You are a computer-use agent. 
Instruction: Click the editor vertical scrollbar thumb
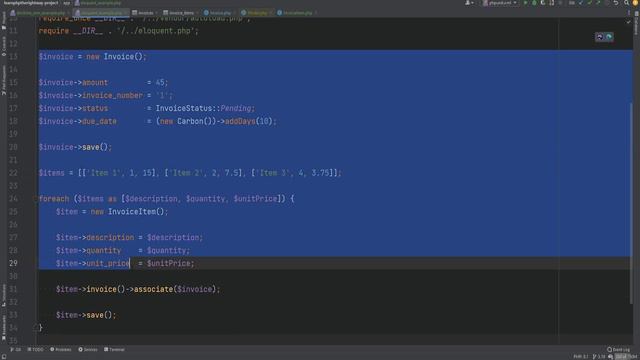click(631, 203)
